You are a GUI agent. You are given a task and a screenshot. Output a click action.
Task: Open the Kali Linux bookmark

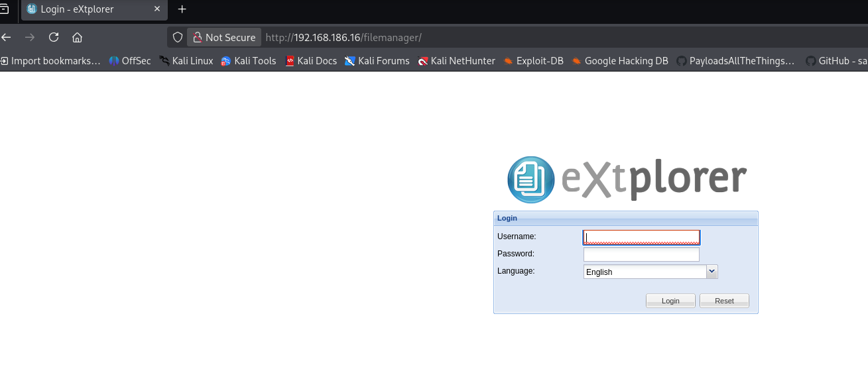click(186, 61)
